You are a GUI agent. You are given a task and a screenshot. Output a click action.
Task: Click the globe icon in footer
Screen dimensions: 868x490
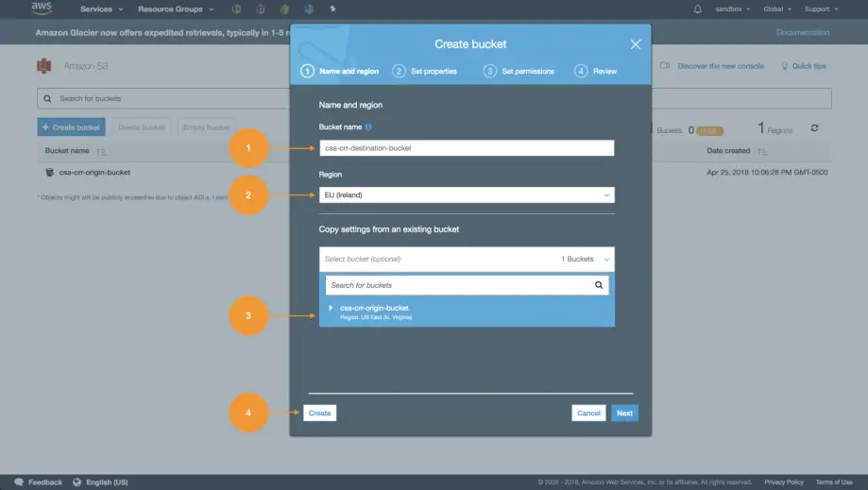point(77,482)
